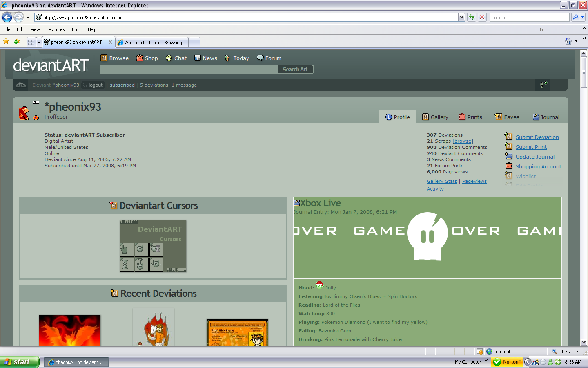This screenshot has width=588, height=368.
Task: Click the pheonix93 avatar image
Action: [x=24, y=113]
